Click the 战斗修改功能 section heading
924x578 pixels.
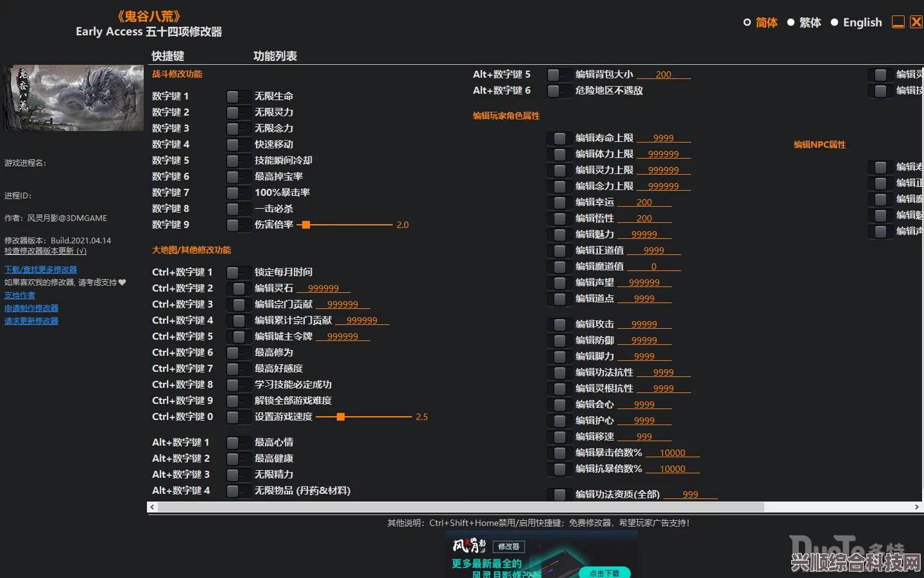point(177,74)
